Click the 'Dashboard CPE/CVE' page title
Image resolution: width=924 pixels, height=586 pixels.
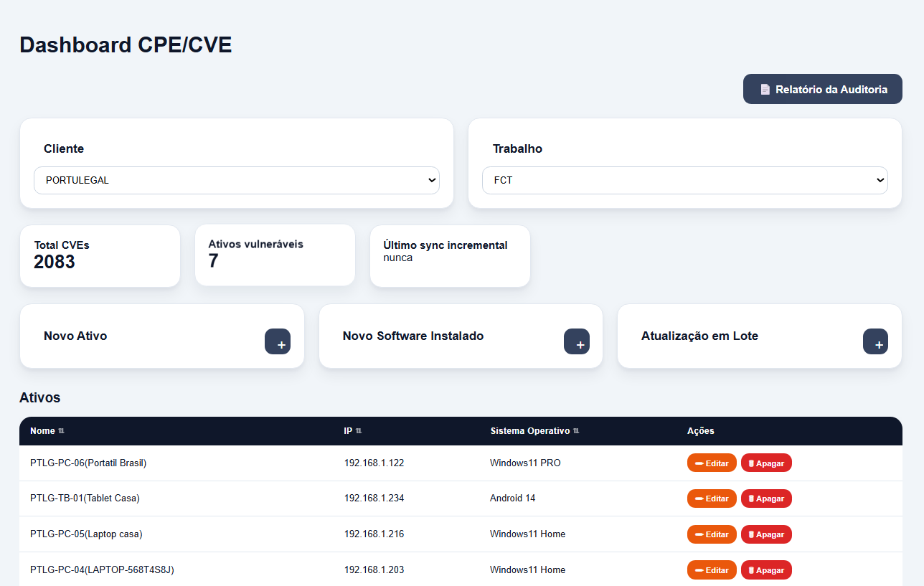click(x=126, y=44)
